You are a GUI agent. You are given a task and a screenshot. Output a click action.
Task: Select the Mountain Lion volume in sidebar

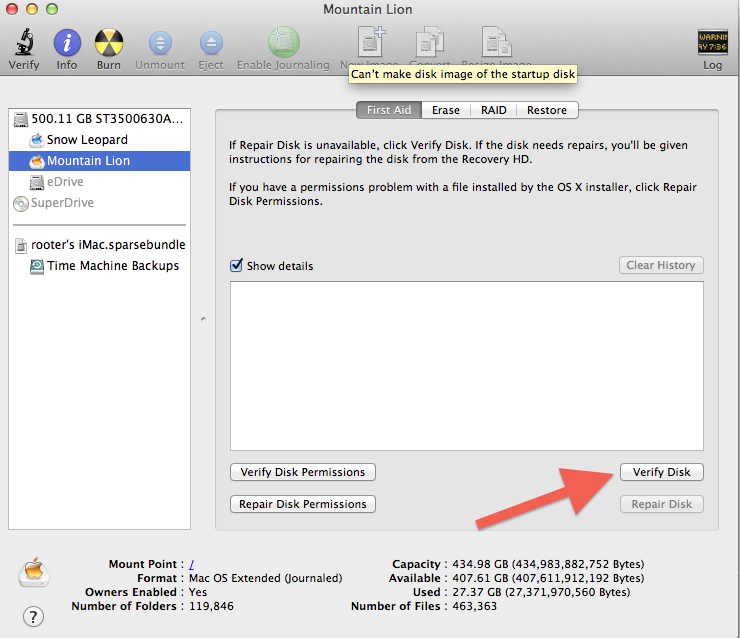point(99,161)
